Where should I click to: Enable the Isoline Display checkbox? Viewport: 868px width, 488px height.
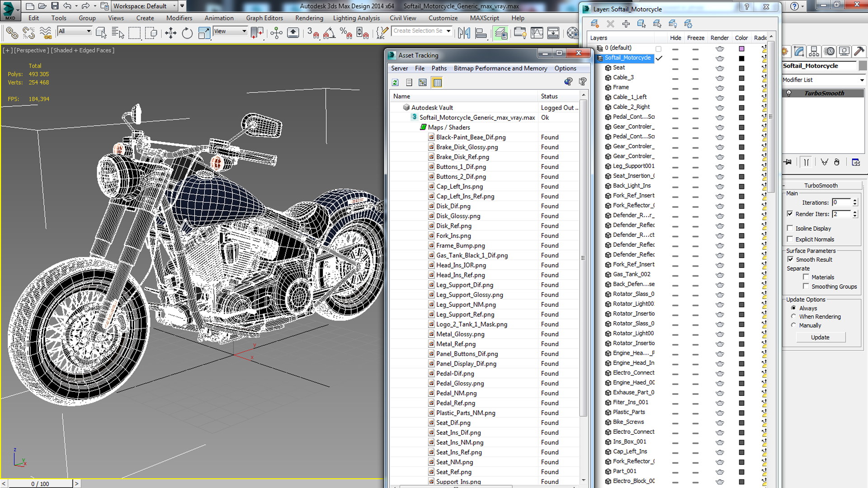(x=790, y=228)
